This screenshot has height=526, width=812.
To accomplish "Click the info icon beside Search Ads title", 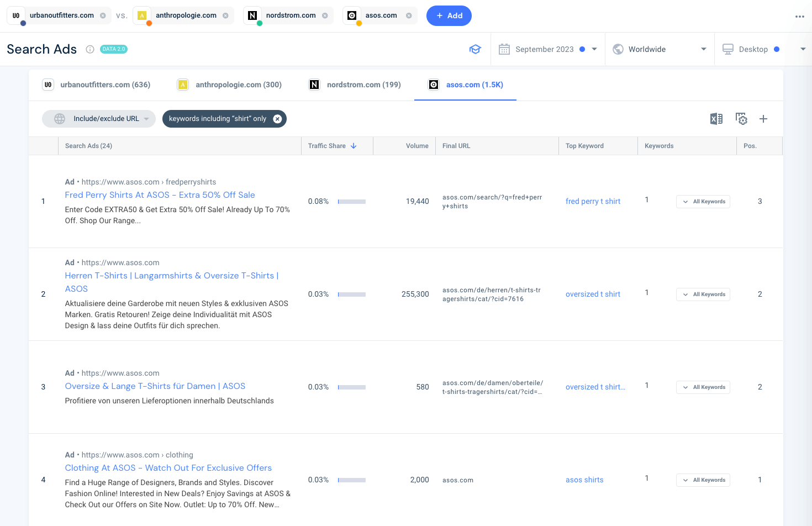I will [89, 49].
